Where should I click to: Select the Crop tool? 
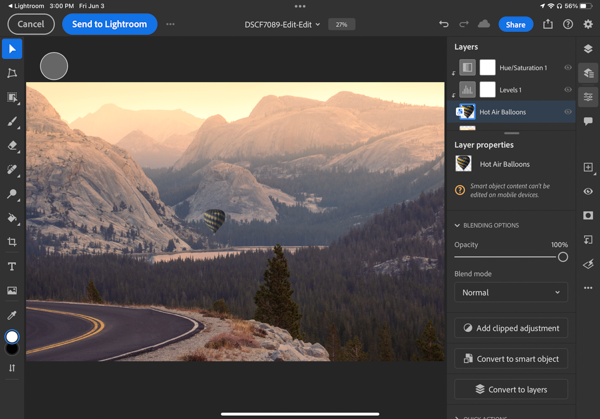[12, 242]
